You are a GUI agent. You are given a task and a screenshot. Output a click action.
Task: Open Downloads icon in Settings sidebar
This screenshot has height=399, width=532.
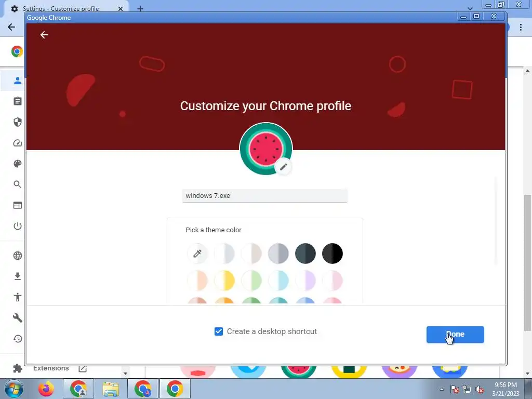click(18, 276)
